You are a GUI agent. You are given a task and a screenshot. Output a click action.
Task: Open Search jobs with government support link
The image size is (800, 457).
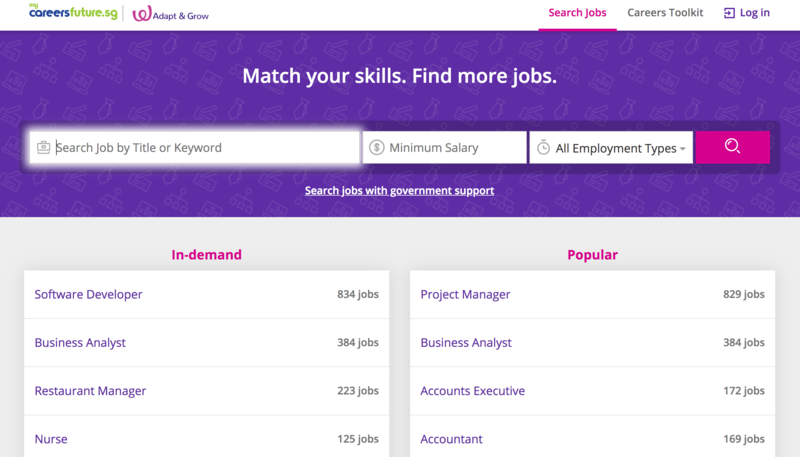point(399,190)
